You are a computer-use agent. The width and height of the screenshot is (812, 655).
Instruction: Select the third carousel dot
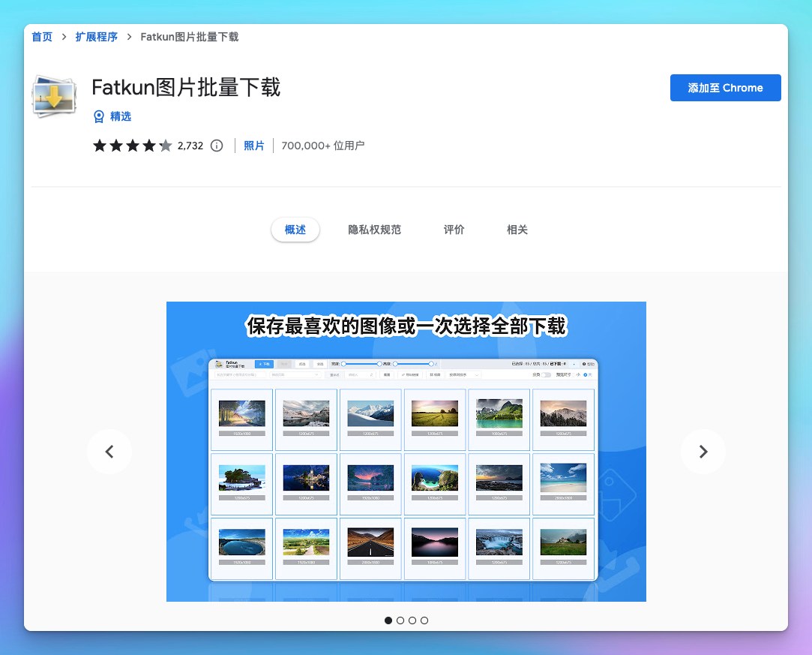click(412, 620)
